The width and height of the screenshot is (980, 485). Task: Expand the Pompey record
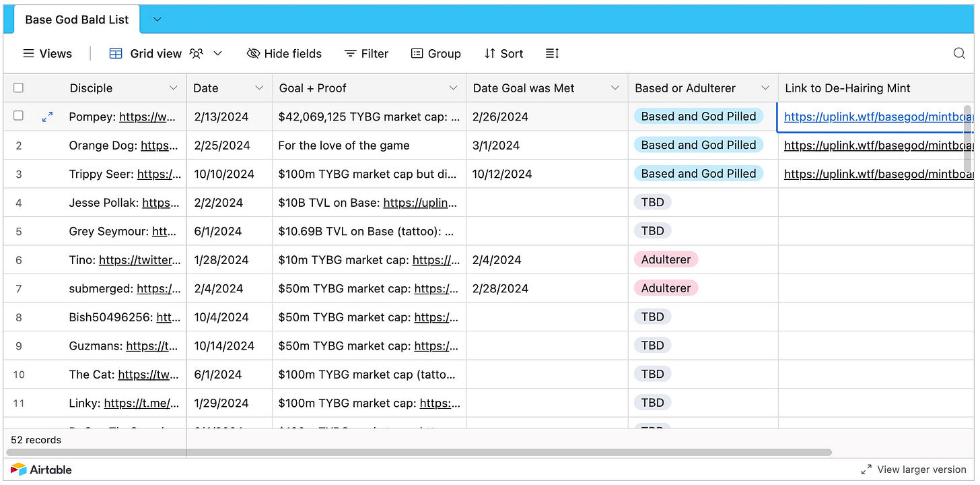point(47,117)
